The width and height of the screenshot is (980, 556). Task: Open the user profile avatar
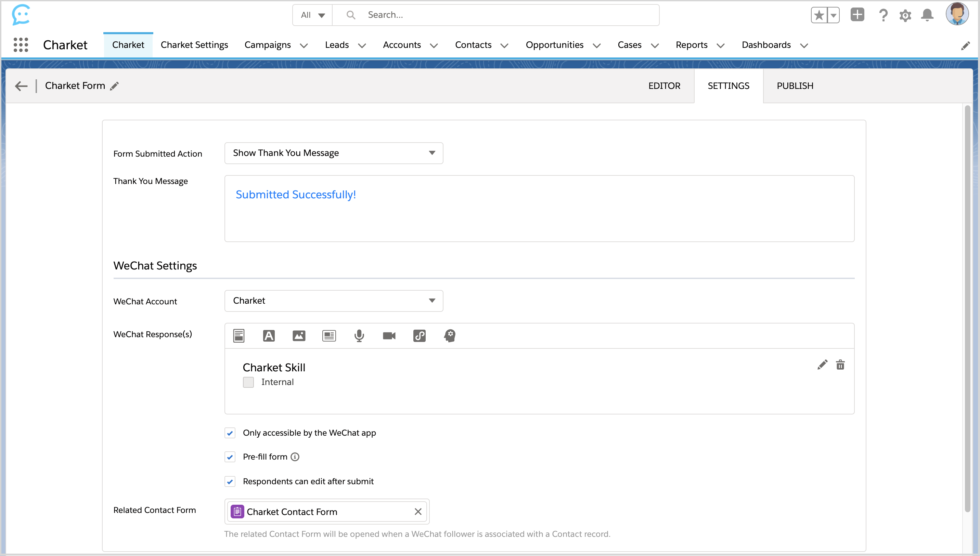[957, 14]
